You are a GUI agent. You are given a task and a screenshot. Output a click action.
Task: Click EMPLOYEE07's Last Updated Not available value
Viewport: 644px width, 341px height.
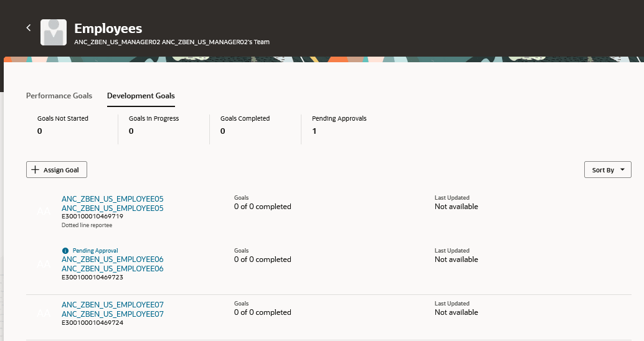(x=457, y=312)
